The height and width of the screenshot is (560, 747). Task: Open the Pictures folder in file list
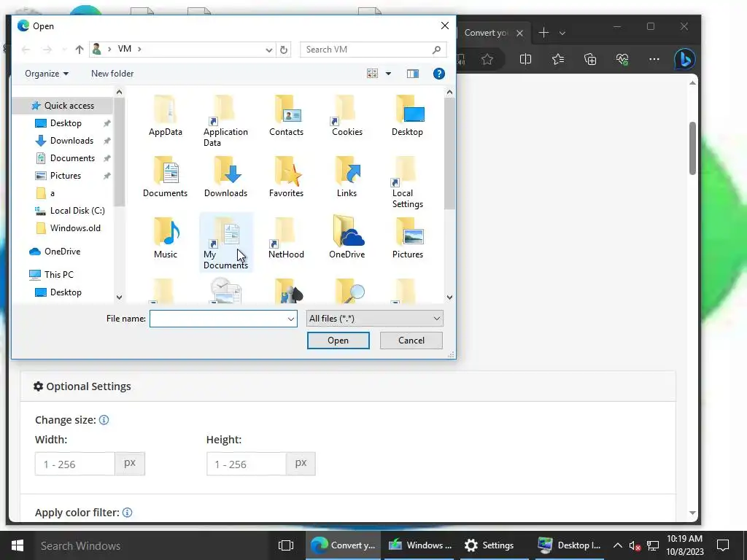(x=407, y=238)
